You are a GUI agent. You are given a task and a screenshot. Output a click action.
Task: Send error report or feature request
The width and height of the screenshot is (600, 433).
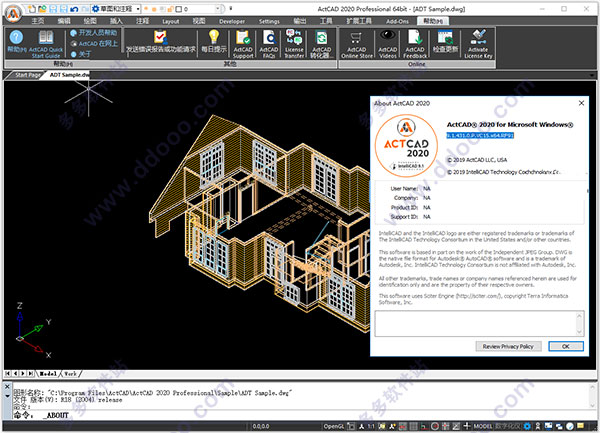point(161,43)
